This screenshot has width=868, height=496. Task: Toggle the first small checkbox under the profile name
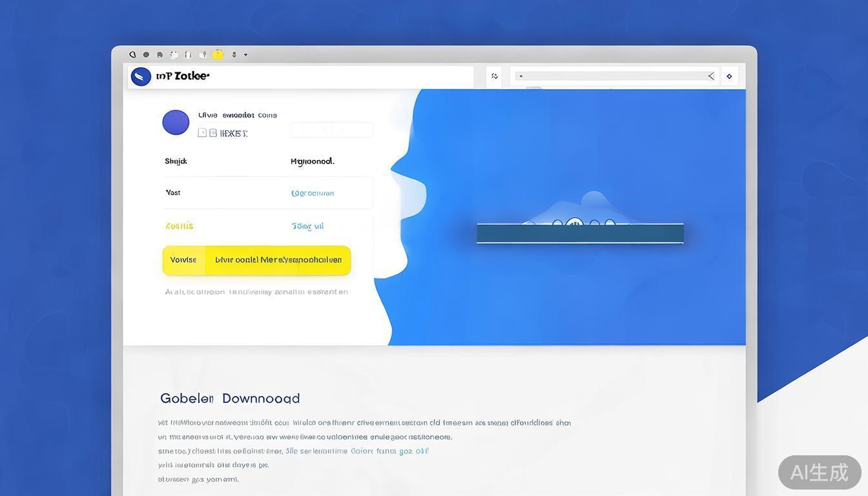tap(202, 133)
